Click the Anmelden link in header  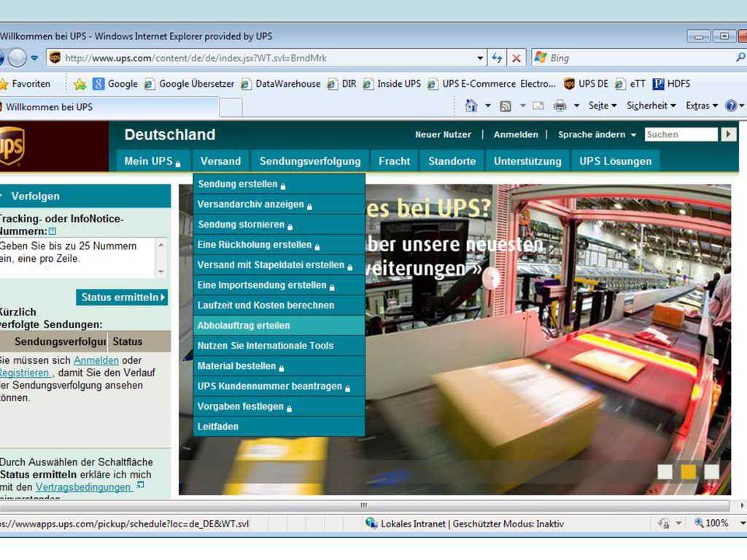pyautogui.click(x=516, y=135)
